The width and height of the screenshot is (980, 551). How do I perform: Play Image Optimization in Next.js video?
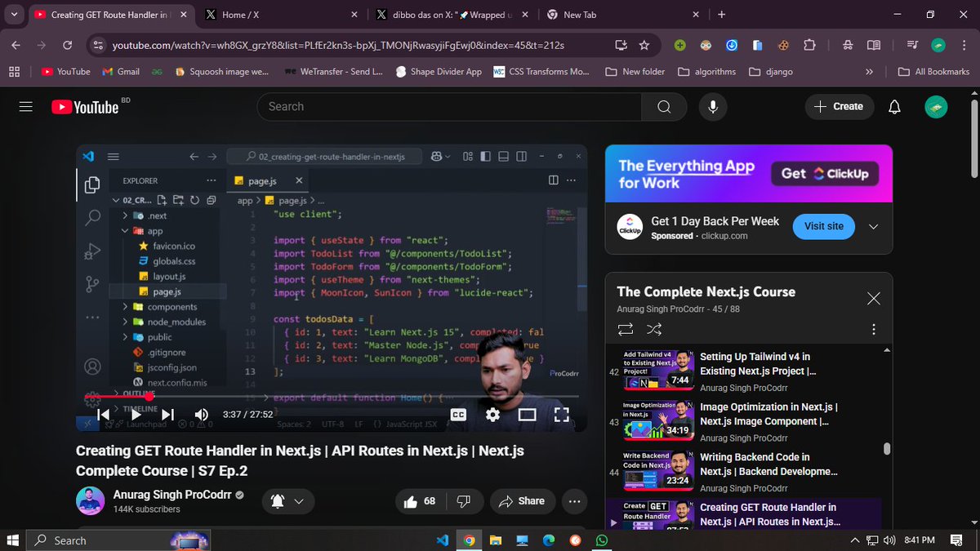(744, 422)
